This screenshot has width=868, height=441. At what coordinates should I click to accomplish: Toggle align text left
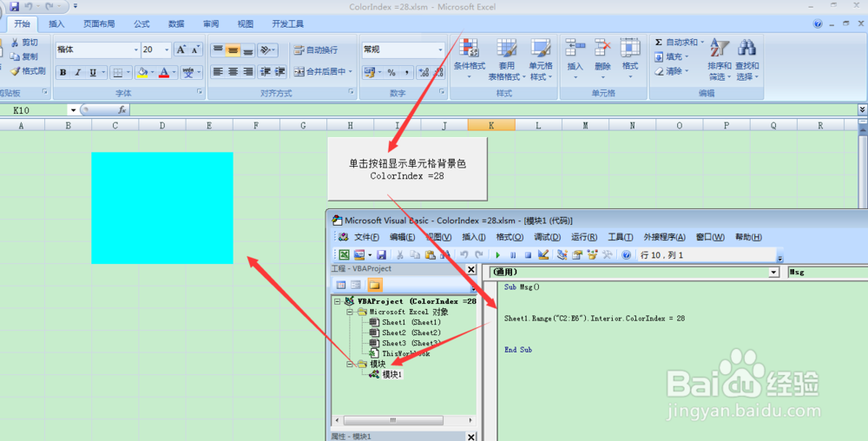point(218,72)
